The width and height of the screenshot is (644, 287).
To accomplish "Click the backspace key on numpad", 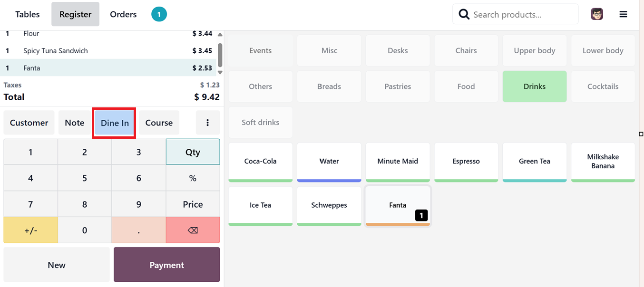I will coord(193,230).
